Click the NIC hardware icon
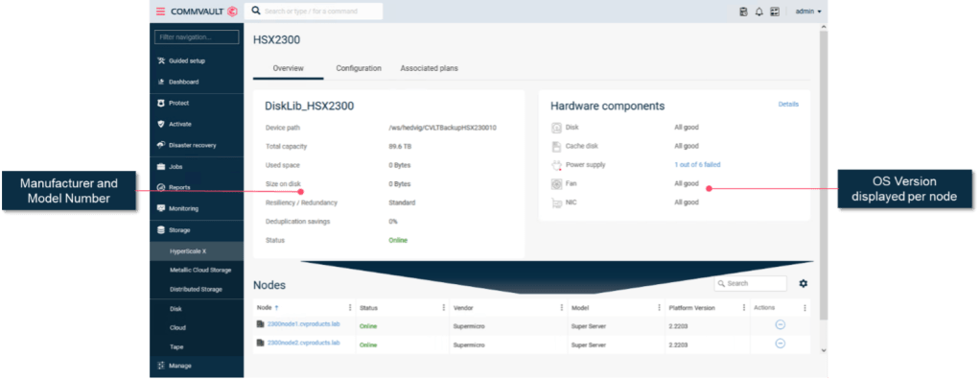980x380 pixels. (x=556, y=202)
